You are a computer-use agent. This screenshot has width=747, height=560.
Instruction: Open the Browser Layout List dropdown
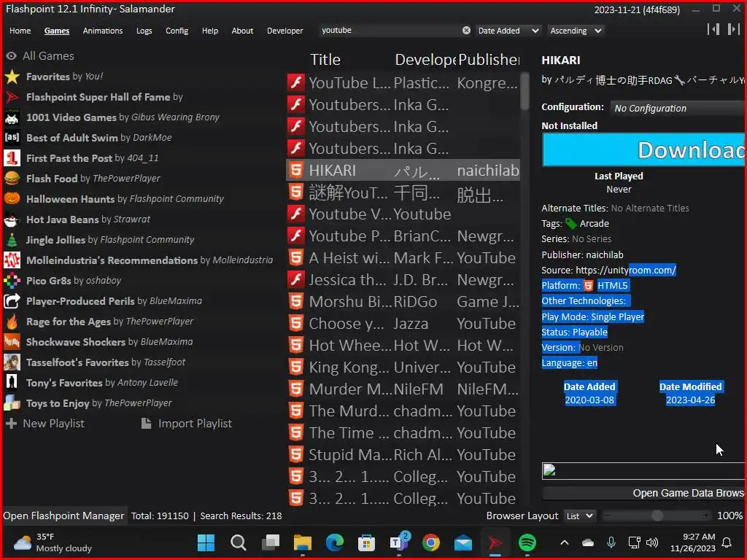579,516
